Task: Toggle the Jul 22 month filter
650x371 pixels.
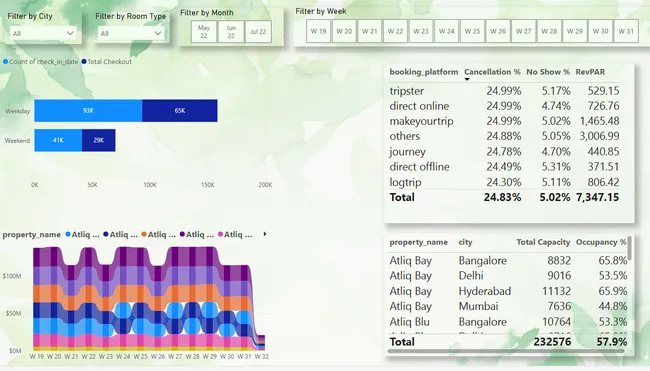Action: pyautogui.click(x=258, y=32)
